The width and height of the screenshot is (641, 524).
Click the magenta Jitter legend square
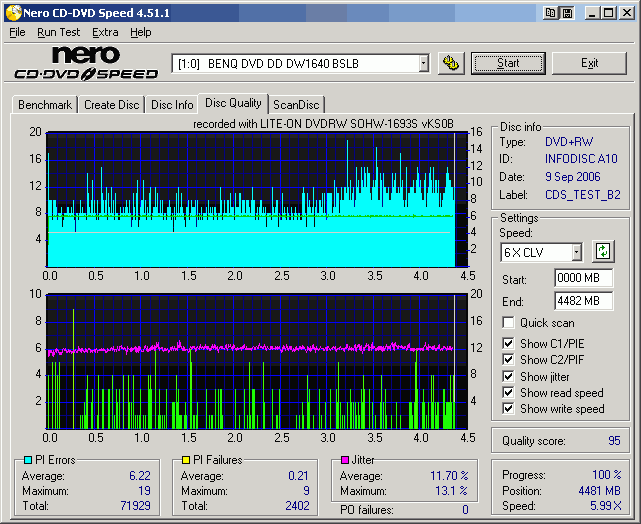pyautogui.click(x=345, y=460)
